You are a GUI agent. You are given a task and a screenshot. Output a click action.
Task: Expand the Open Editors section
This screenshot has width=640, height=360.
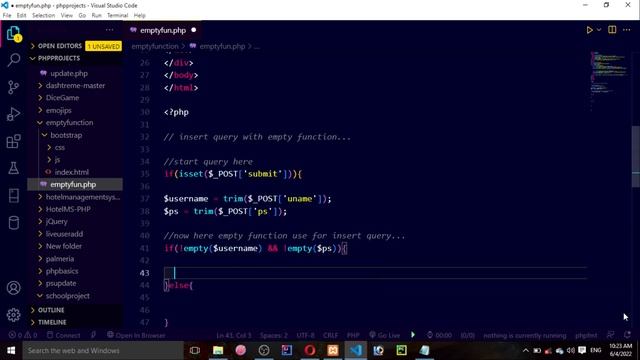point(60,46)
